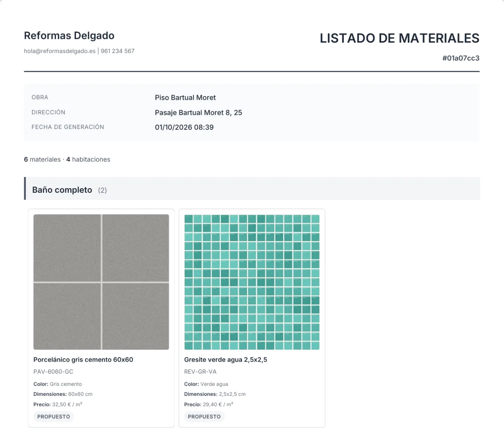
Task: Click the PROPUESTO badge under Porcelánico gris
Action: (53, 417)
